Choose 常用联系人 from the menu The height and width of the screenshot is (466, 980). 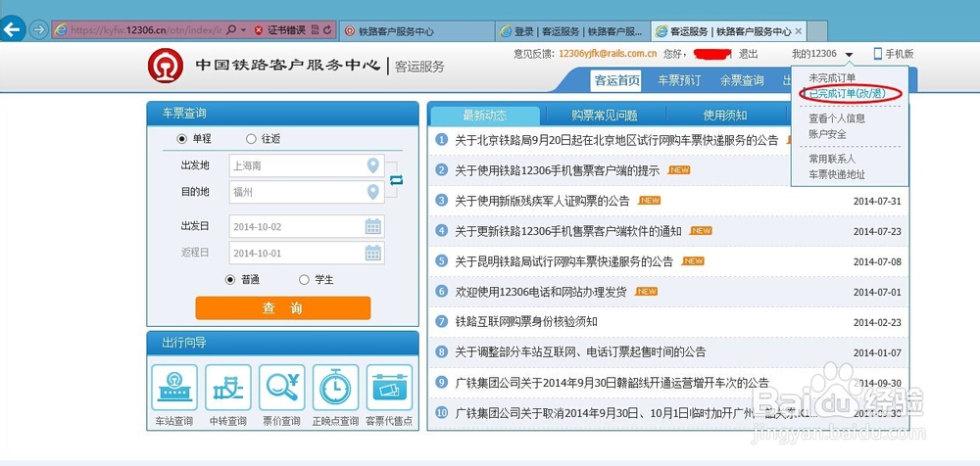832,159
